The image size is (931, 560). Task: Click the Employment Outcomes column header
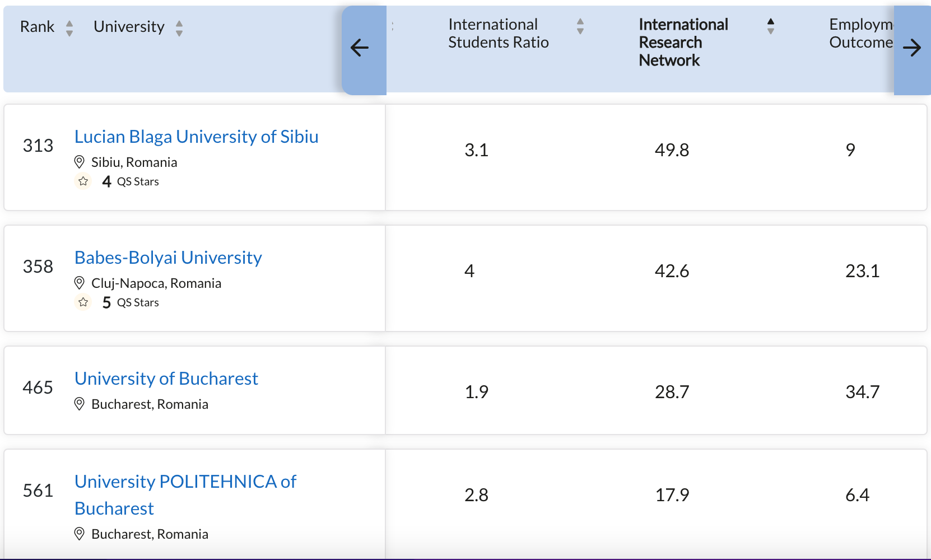click(861, 34)
